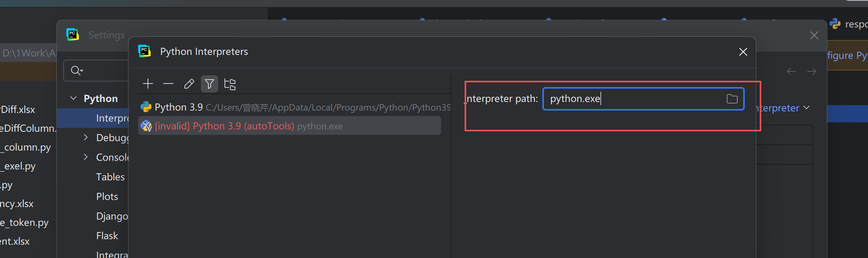Open the Flask settings page
The height and width of the screenshot is (258, 868).
(107, 236)
